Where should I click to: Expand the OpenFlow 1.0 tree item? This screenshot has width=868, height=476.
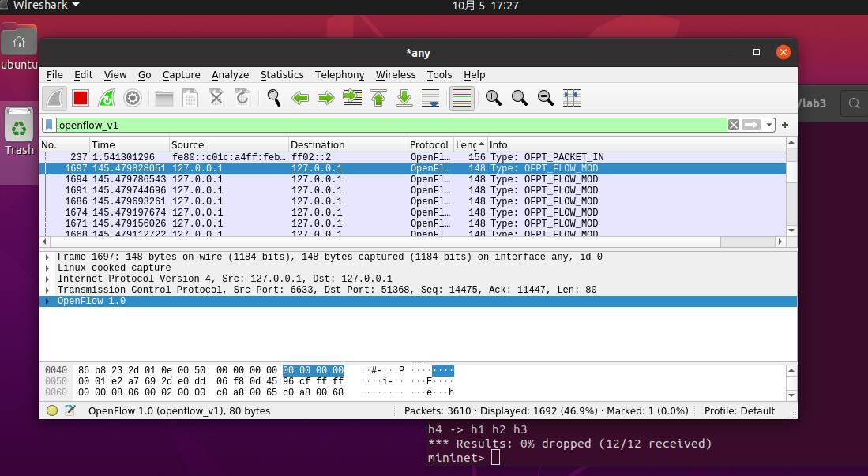47,301
